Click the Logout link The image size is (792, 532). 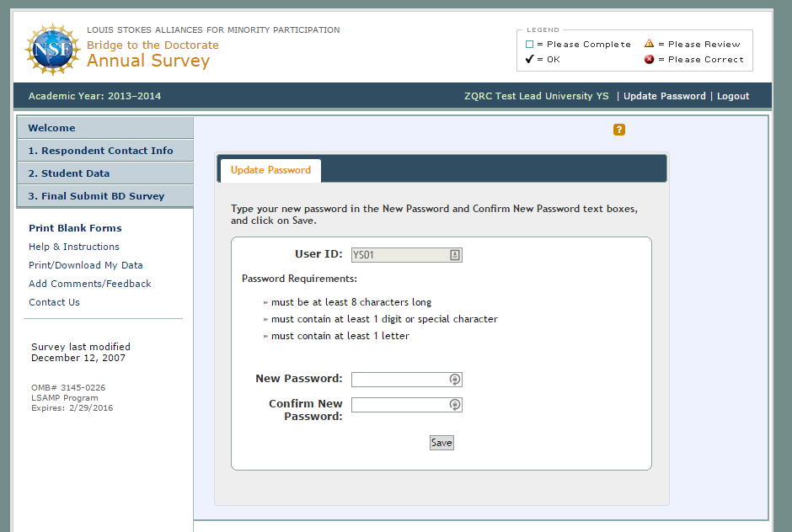pos(733,96)
